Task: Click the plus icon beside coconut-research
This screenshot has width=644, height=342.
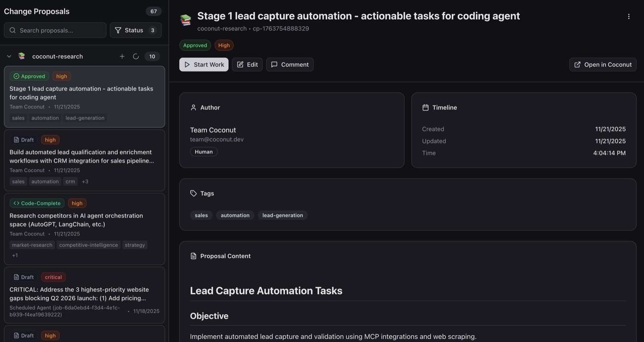Action: 122,56
